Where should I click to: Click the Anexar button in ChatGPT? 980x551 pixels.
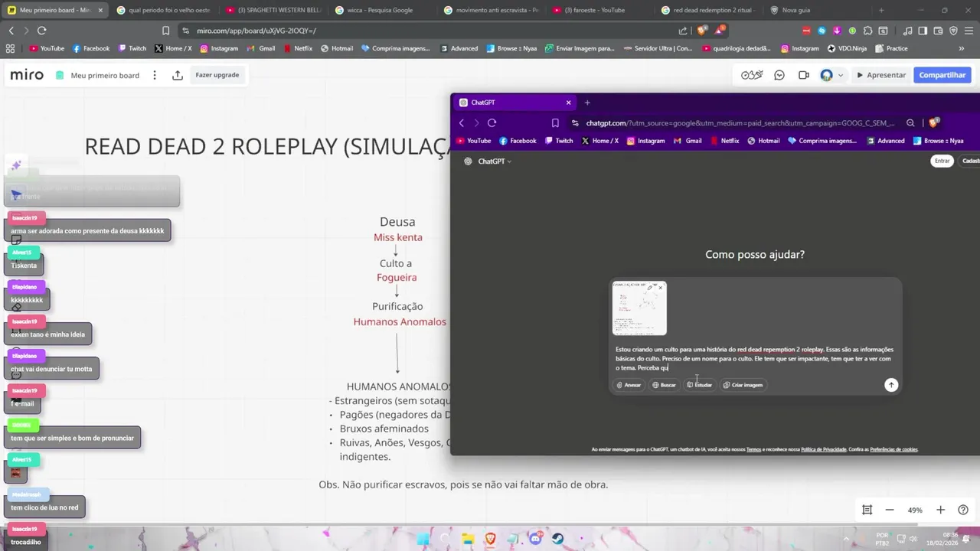pyautogui.click(x=629, y=385)
